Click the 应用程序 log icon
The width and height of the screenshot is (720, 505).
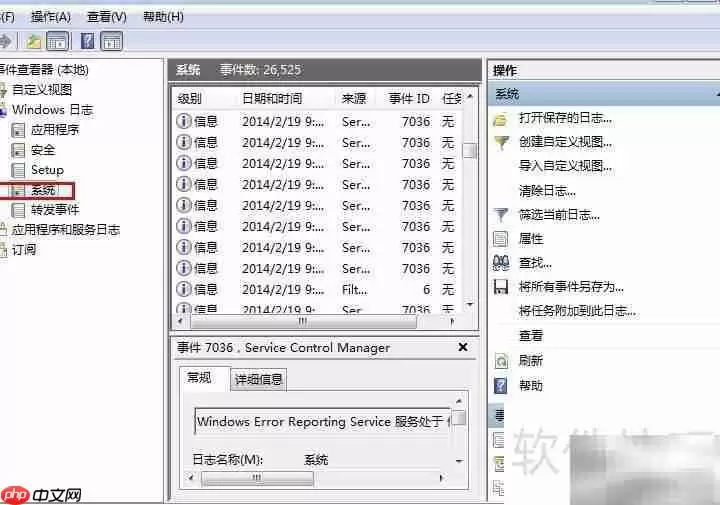click(x=18, y=130)
